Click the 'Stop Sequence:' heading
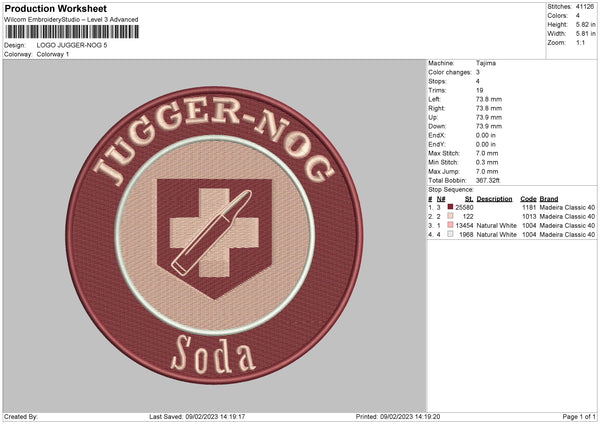Image resolution: width=600 pixels, height=424 pixels. pyautogui.click(x=451, y=189)
